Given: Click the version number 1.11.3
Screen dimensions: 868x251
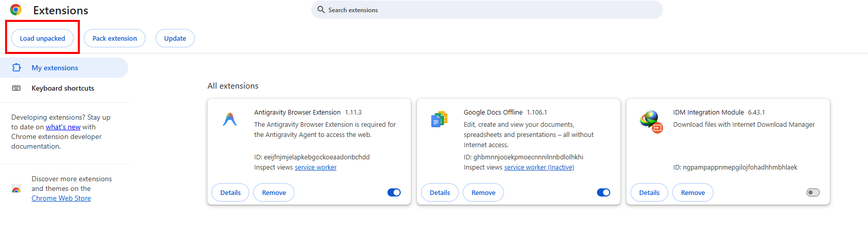Looking at the screenshot, I should coord(353,112).
